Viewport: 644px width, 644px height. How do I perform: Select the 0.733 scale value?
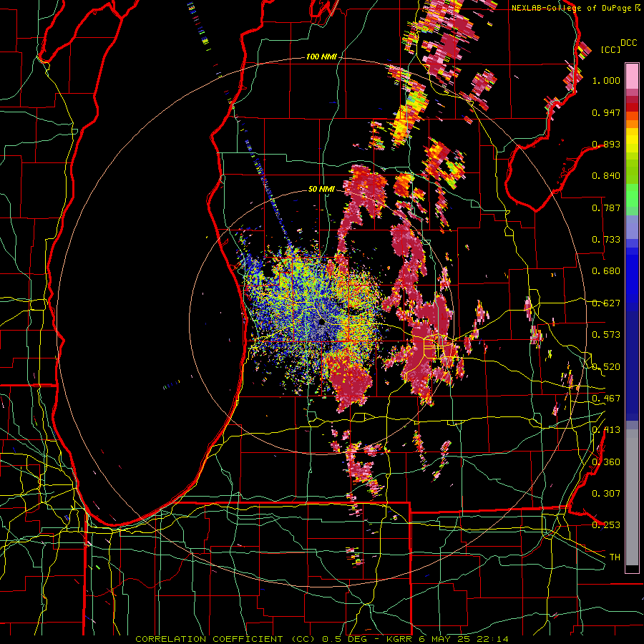[x=606, y=240]
